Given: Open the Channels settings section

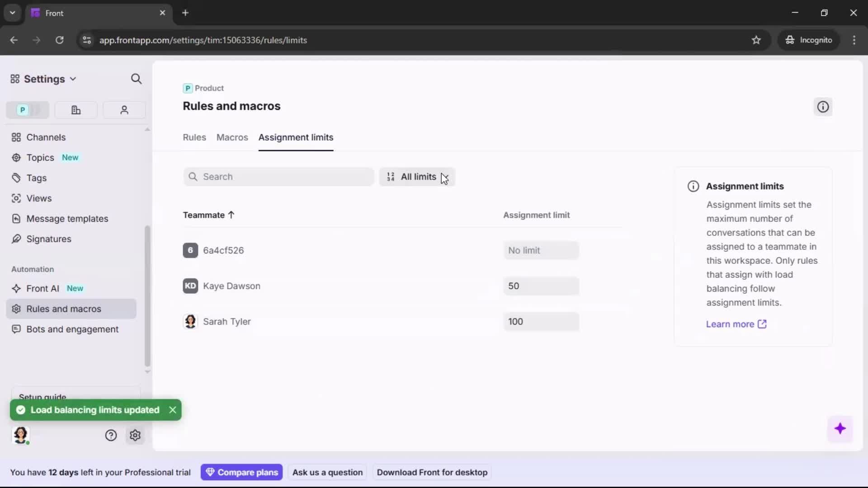Looking at the screenshot, I should 45,137.
